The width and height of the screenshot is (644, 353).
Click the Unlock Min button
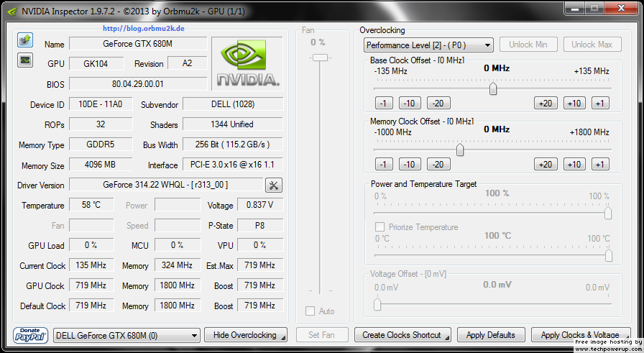[x=528, y=45]
